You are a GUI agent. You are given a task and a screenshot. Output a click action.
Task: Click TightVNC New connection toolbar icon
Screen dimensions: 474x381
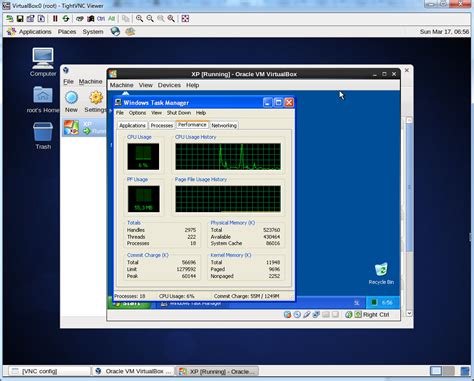pos(10,19)
